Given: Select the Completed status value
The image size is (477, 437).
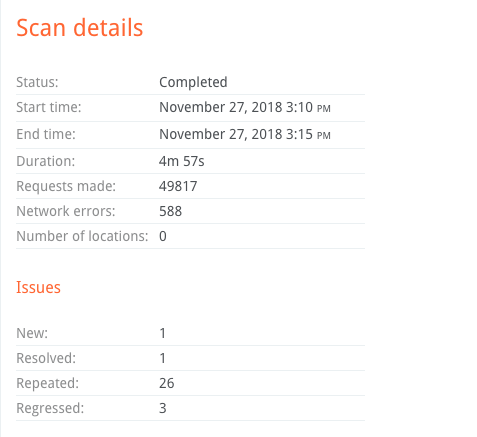Looking at the screenshot, I should tap(193, 82).
